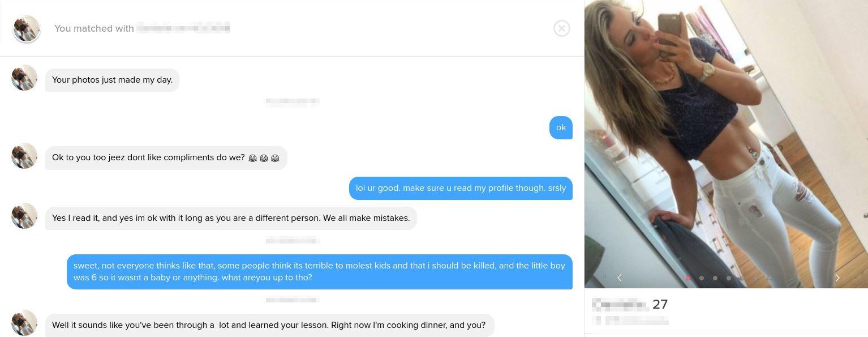Close the match conversation with the X button
Viewport: 868px width, 337px height.
(561, 28)
